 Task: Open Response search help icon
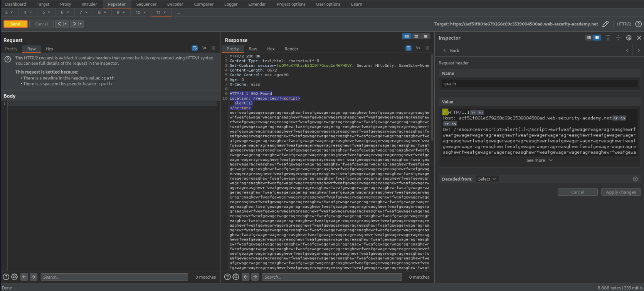pos(227,277)
